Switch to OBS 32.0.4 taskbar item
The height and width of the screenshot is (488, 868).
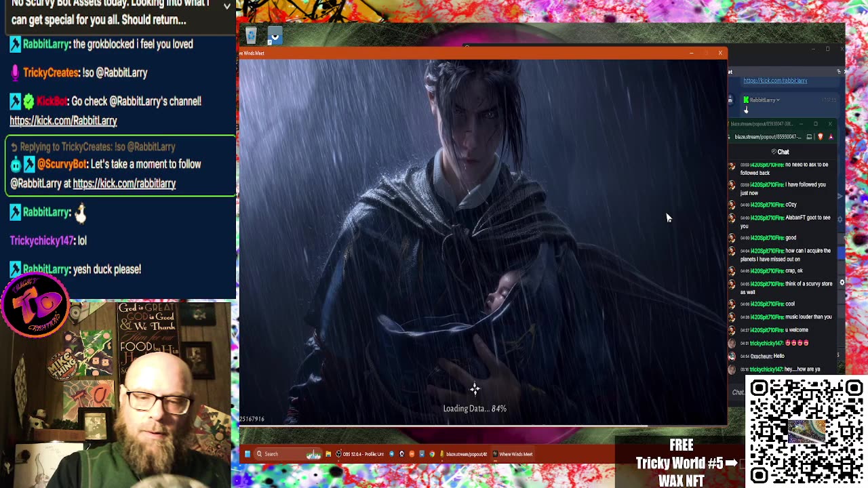360,454
